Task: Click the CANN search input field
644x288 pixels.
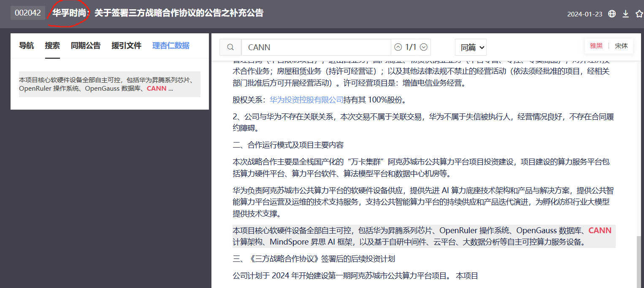Action: pyautogui.click(x=316, y=47)
